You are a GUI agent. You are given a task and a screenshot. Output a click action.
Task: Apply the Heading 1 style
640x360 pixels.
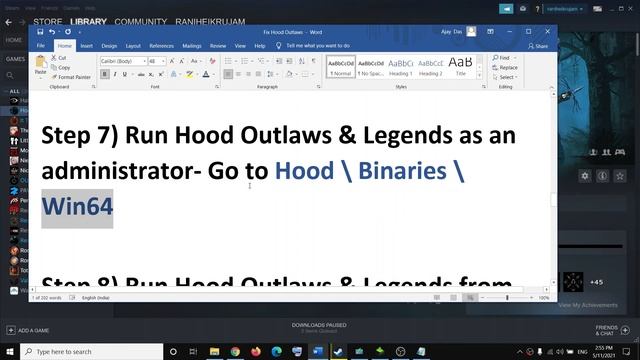[x=400, y=67]
